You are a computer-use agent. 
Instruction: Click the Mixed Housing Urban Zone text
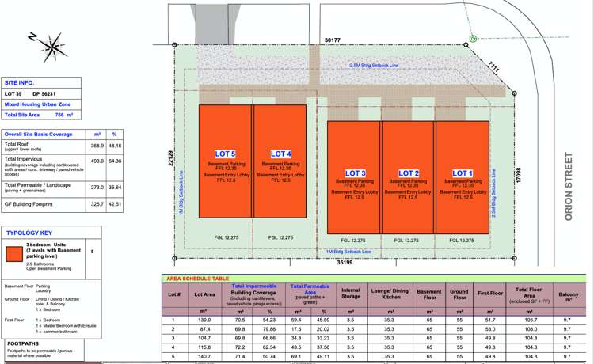click(37, 104)
